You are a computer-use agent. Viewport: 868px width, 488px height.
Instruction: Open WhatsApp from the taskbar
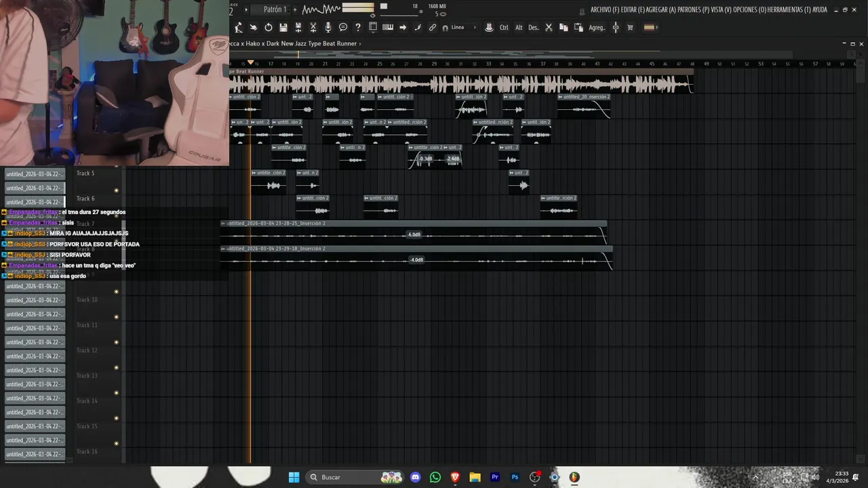click(435, 477)
